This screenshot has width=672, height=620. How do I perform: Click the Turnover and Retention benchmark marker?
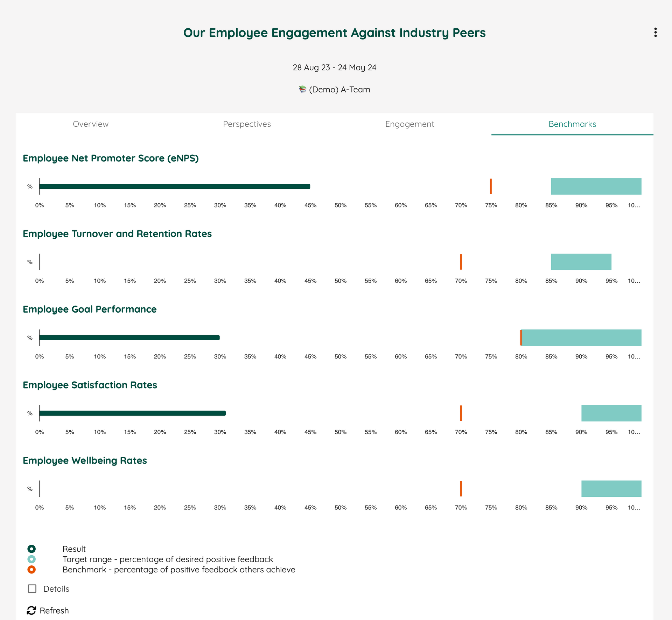461,262
